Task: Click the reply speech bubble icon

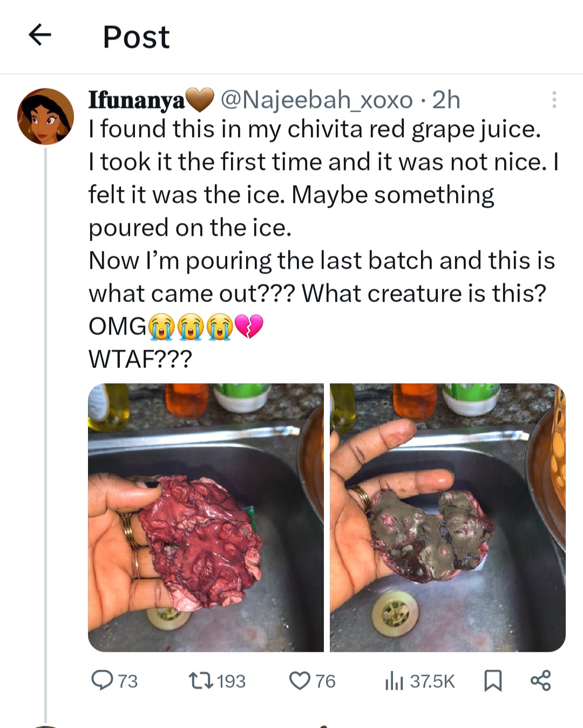Action: (x=101, y=681)
